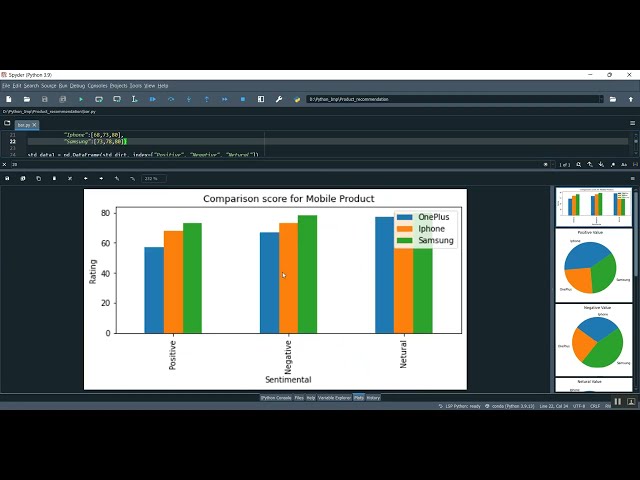Open the search history dropdown arrow

(x=553, y=164)
